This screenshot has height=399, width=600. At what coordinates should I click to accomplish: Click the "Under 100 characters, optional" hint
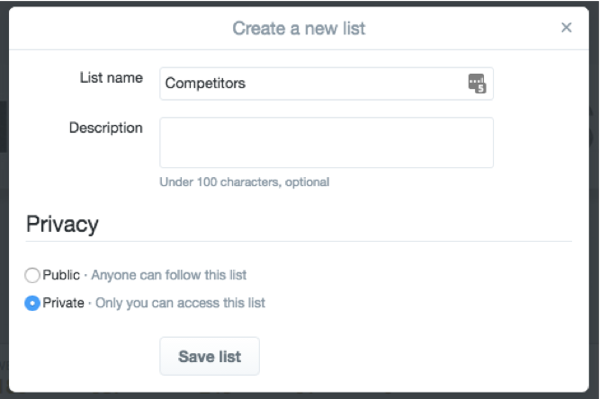click(245, 182)
